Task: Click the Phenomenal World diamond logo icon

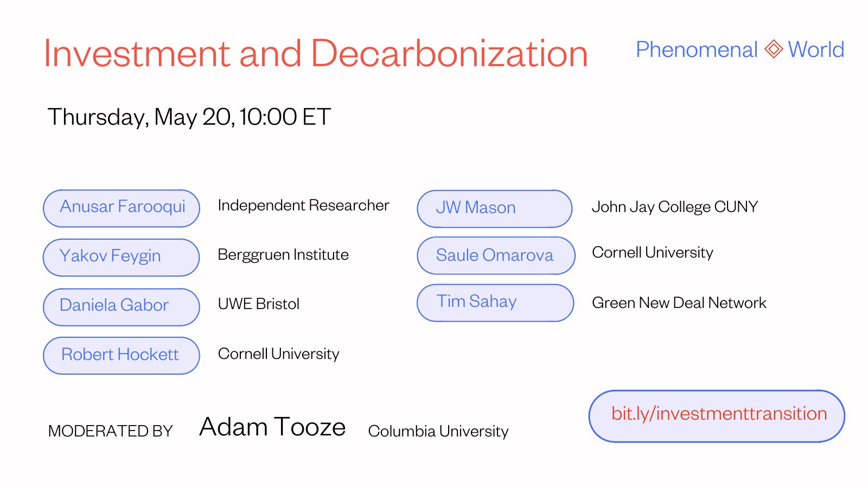Action: [773, 49]
